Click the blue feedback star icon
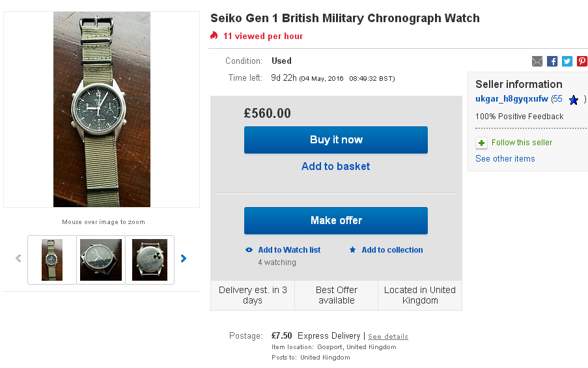The width and height of the screenshot is (588, 368). 574,100
